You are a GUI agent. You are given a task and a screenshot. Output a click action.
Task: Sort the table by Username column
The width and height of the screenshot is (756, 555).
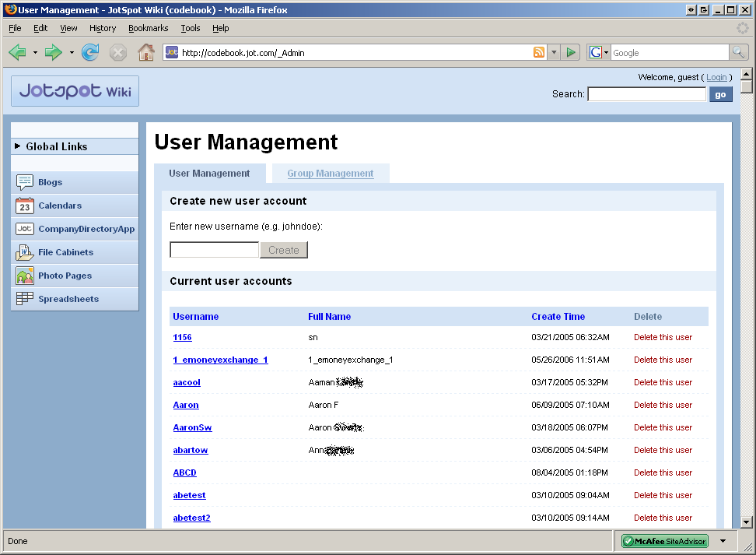pyautogui.click(x=196, y=317)
